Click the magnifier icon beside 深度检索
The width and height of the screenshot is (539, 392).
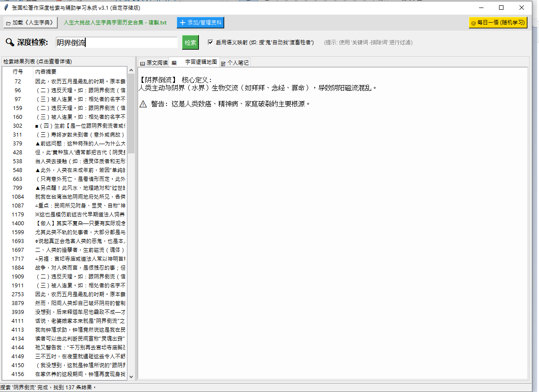9,42
